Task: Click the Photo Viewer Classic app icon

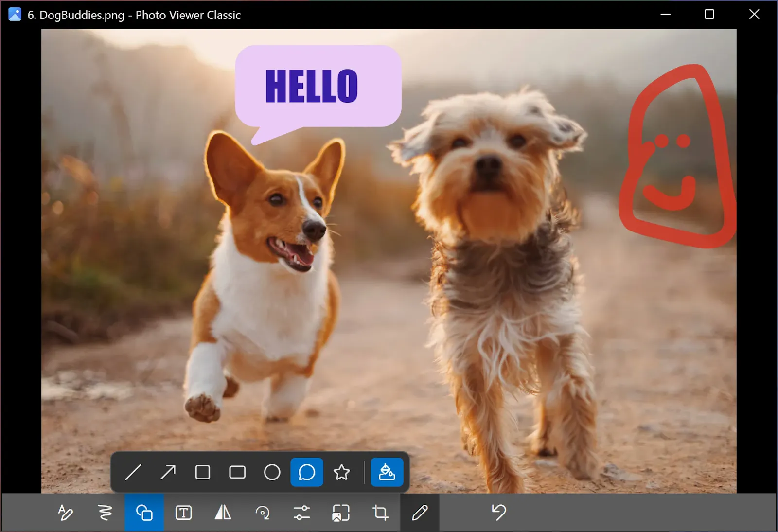Action: 15,15
